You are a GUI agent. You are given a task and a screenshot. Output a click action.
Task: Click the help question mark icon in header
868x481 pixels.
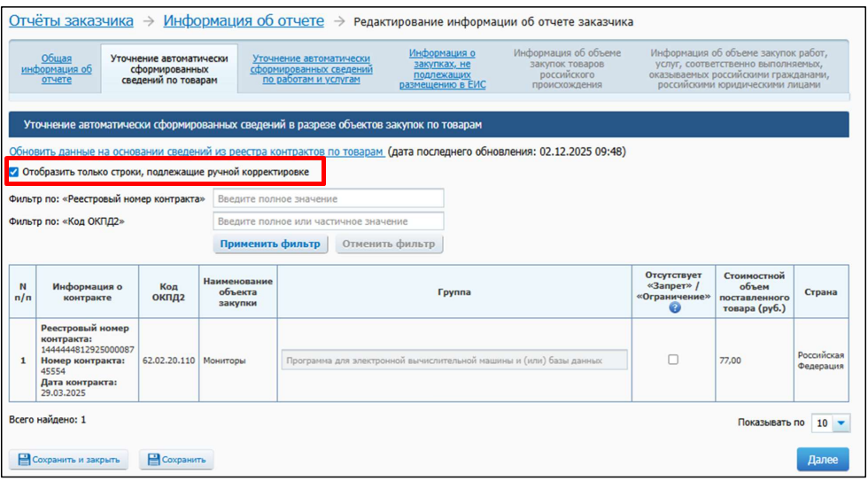[674, 308]
